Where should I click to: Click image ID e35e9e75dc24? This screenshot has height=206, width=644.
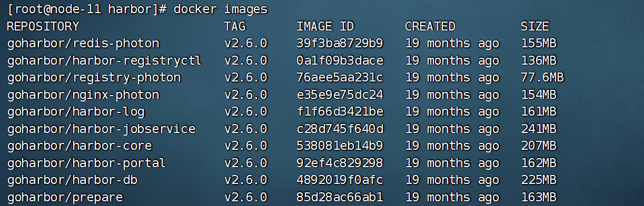tap(340, 95)
